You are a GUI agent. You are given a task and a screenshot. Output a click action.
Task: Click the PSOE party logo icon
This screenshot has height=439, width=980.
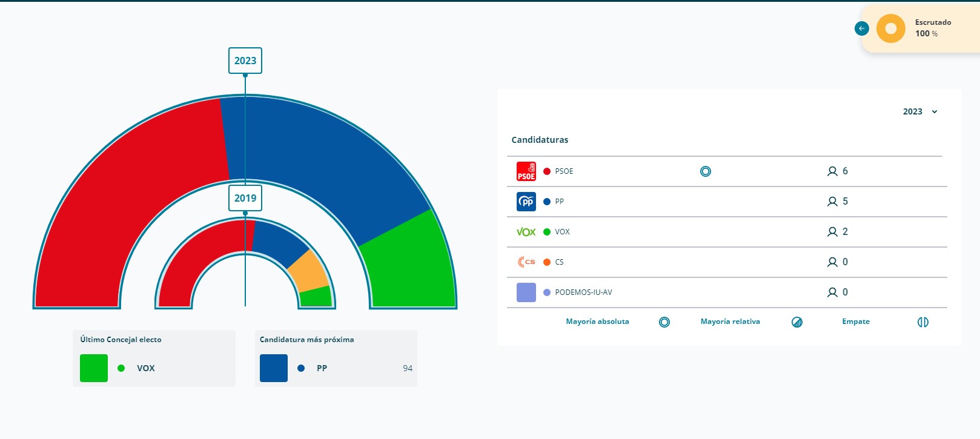pyautogui.click(x=526, y=171)
